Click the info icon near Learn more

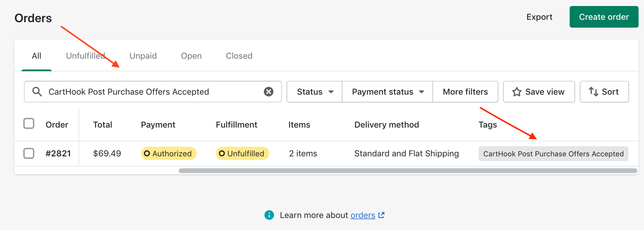[x=269, y=215]
